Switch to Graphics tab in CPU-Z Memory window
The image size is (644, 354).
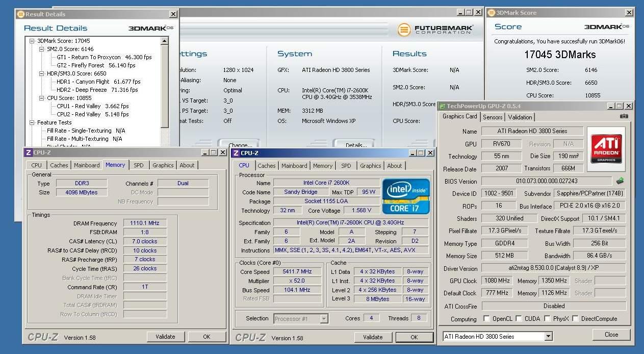[x=163, y=165]
